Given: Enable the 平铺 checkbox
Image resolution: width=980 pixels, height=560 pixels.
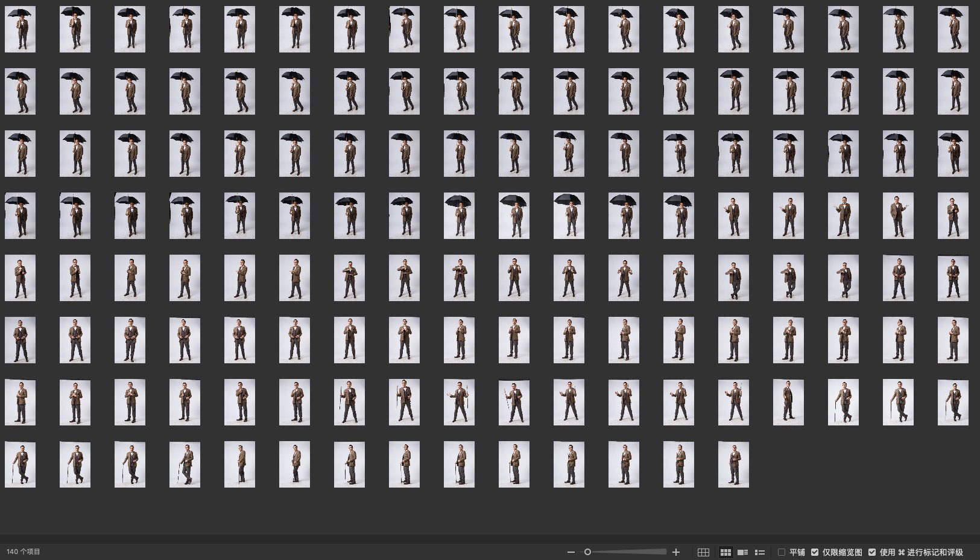Looking at the screenshot, I should point(782,552).
